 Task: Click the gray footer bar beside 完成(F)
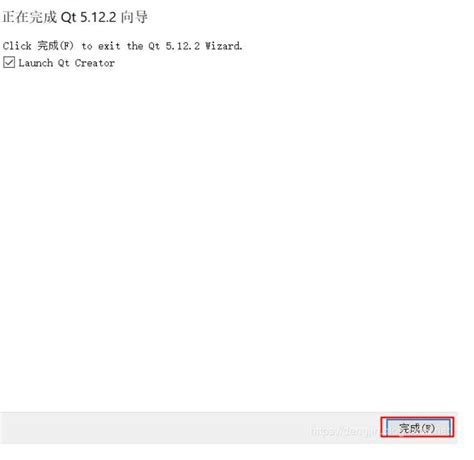pyautogui.click(x=190, y=428)
